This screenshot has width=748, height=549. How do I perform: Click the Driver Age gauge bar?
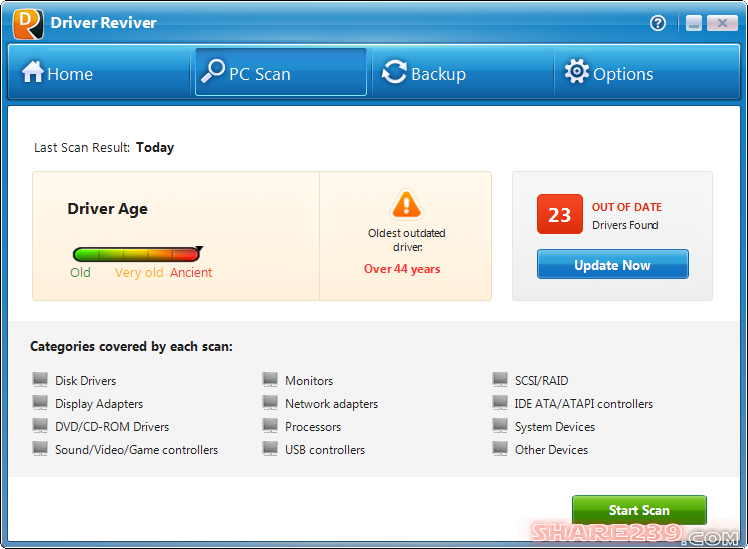tap(137, 254)
